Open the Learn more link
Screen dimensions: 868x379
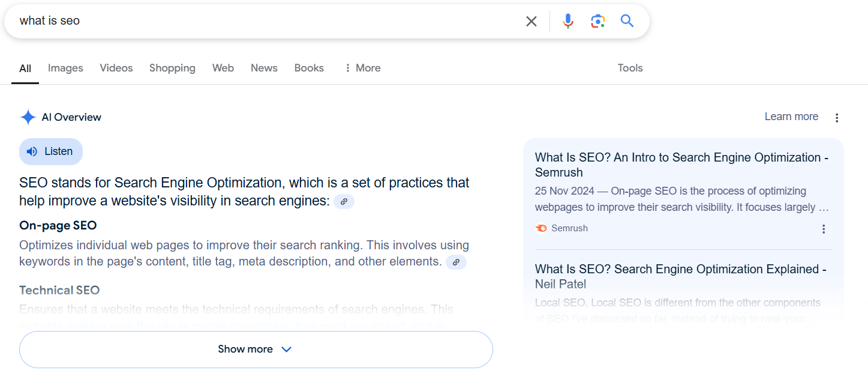point(791,117)
